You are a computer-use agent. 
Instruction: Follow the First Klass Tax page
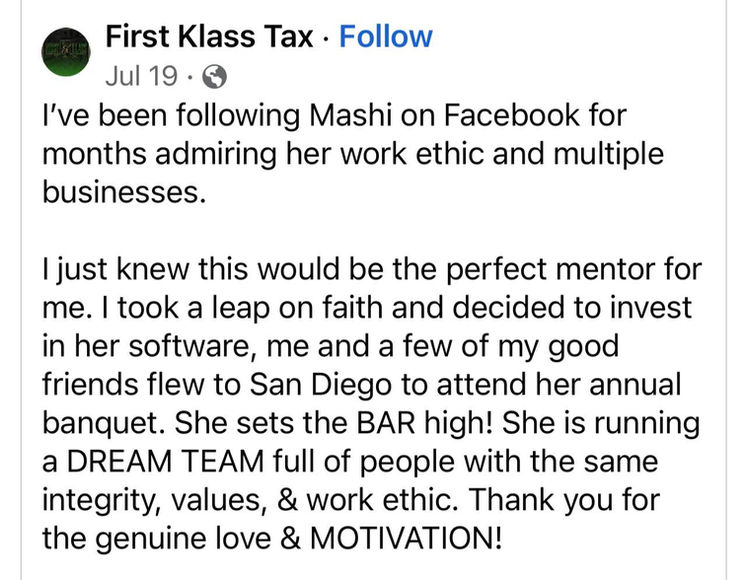(385, 38)
